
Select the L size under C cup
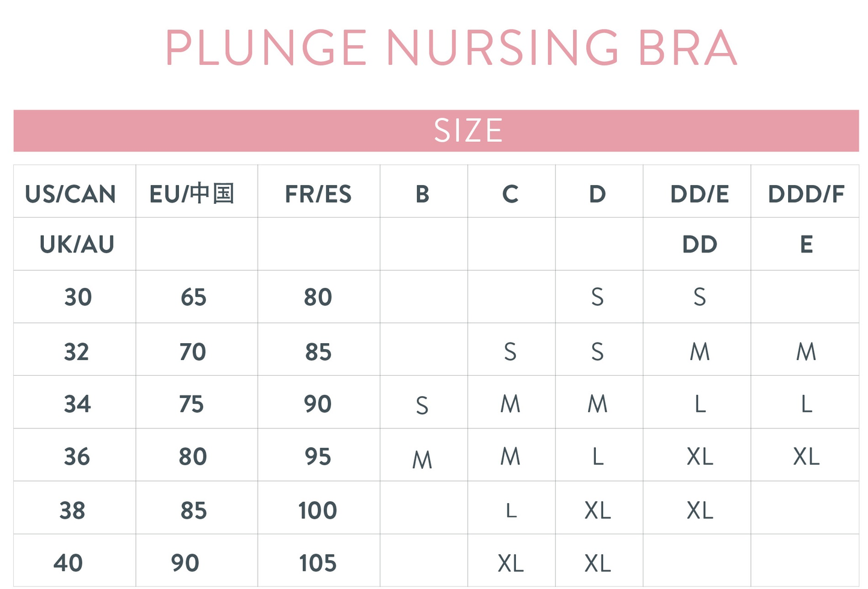click(x=511, y=511)
